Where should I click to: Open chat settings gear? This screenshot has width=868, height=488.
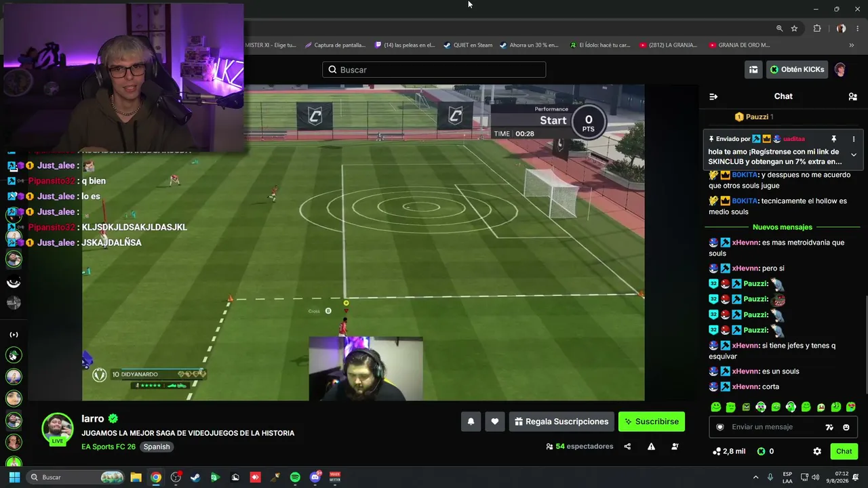pos(817,451)
